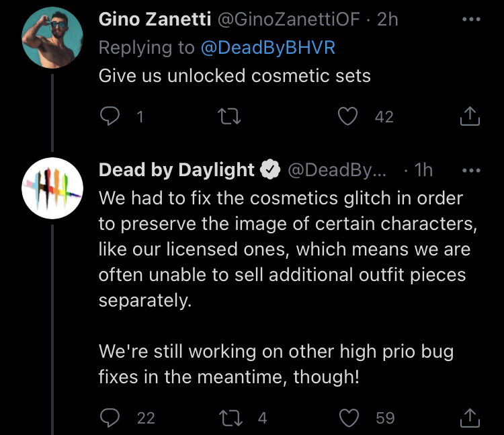Reply to Dead by Daylight's tweet
The width and height of the screenshot is (504, 435).
[110, 418]
